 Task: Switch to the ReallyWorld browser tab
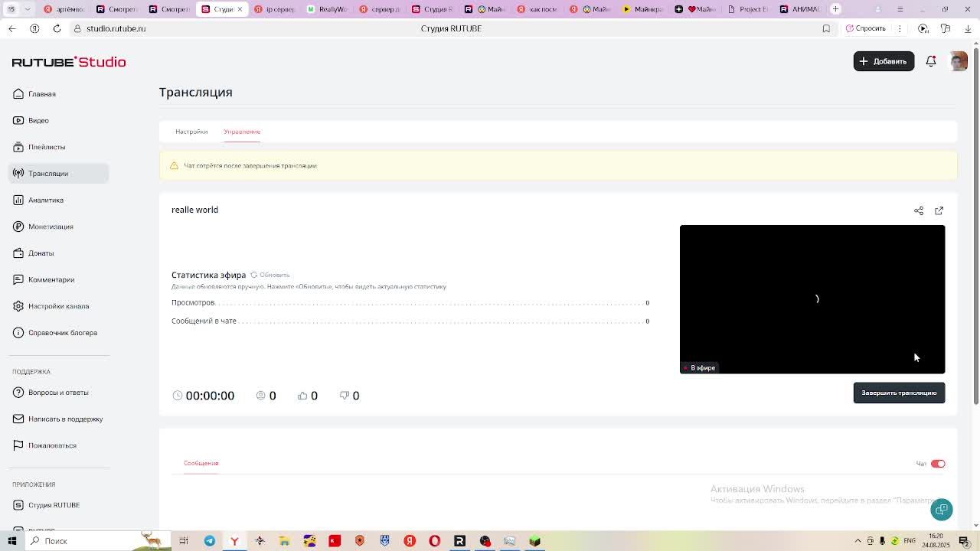click(x=327, y=9)
